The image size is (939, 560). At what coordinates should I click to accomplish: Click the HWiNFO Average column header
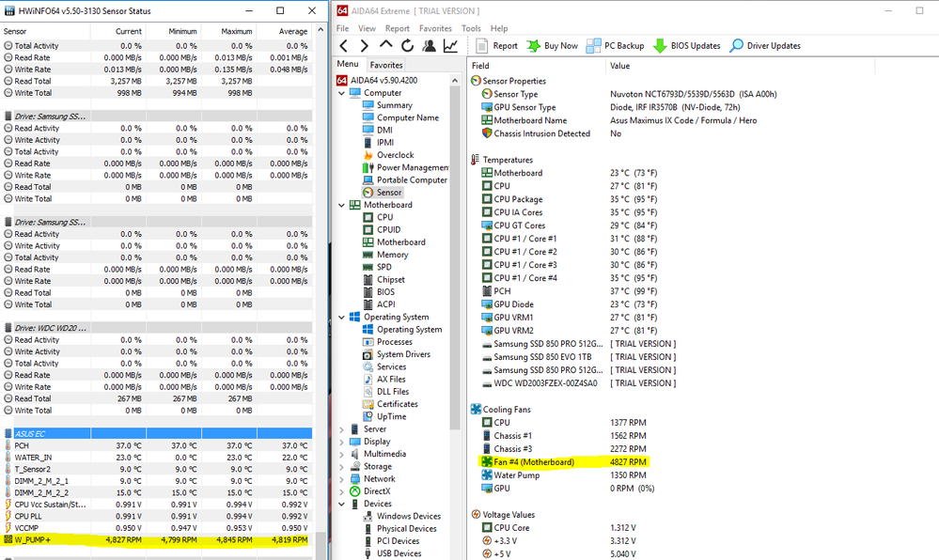tap(284, 31)
